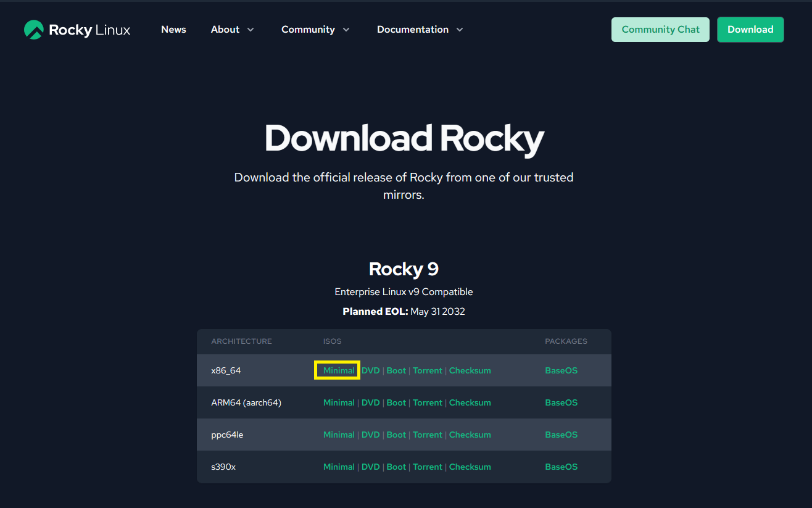Expand the About dropdown chevron
The height and width of the screenshot is (508, 812).
[x=250, y=30]
